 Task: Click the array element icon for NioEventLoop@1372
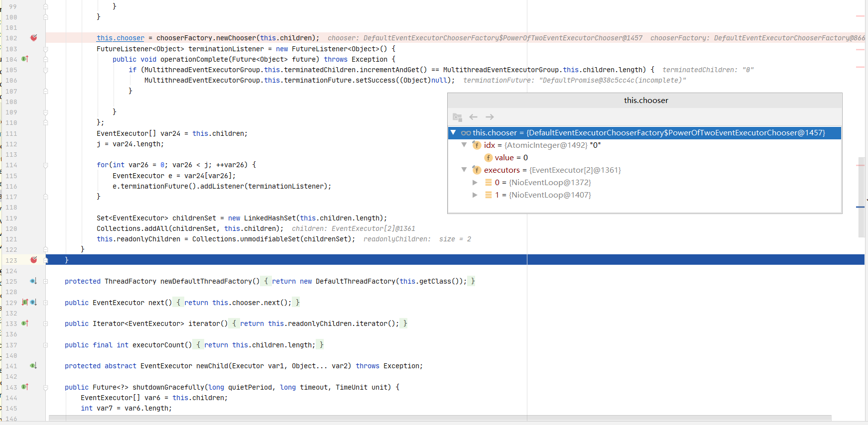click(x=489, y=183)
